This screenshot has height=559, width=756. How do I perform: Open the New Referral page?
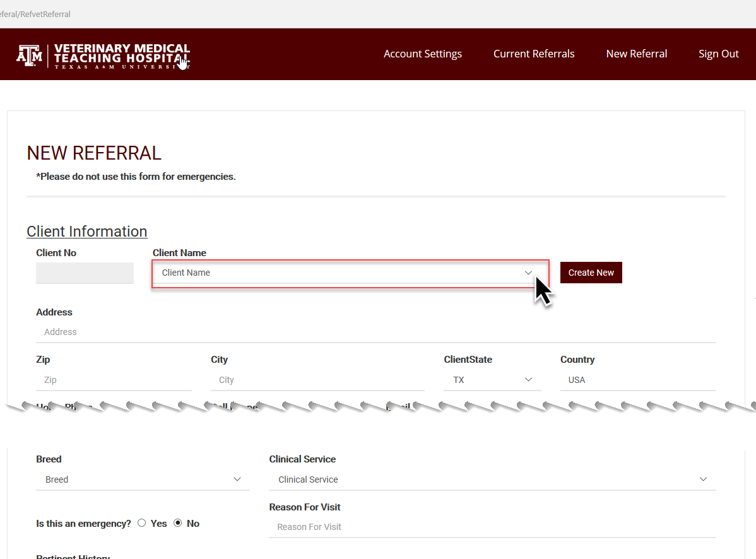tap(637, 54)
